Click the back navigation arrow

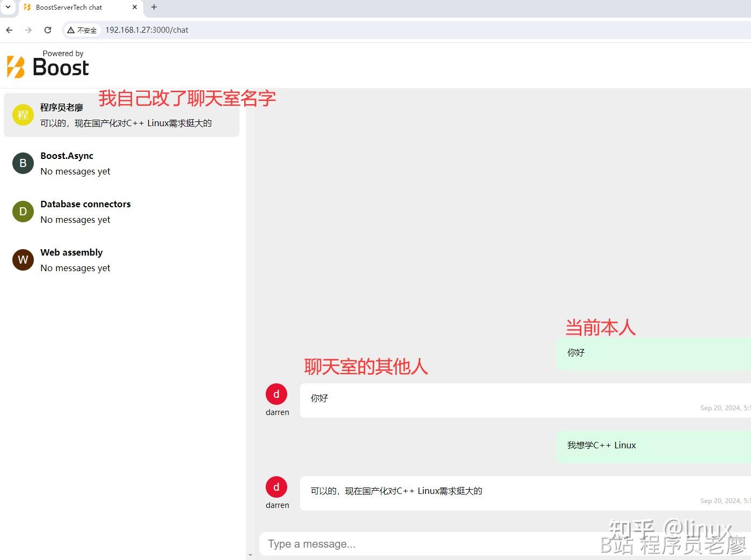pyautogui.click(x=9, y=30)
